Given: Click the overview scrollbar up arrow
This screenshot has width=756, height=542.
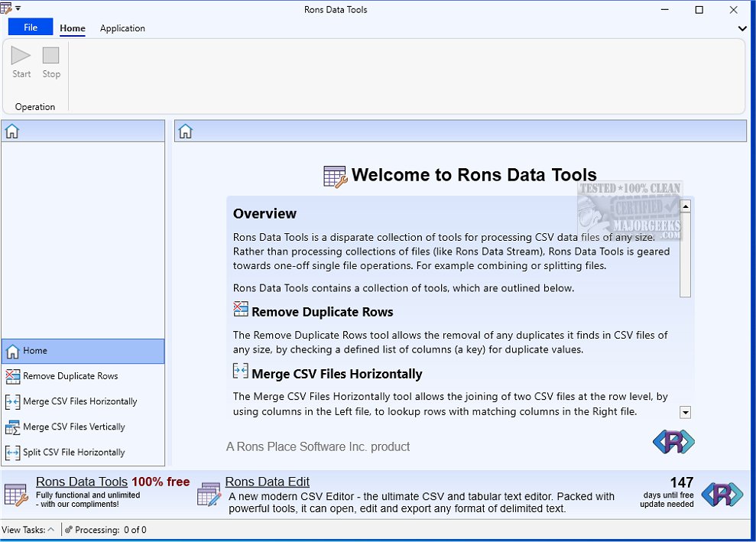Looking at the screenshot, I should [685, 206].
